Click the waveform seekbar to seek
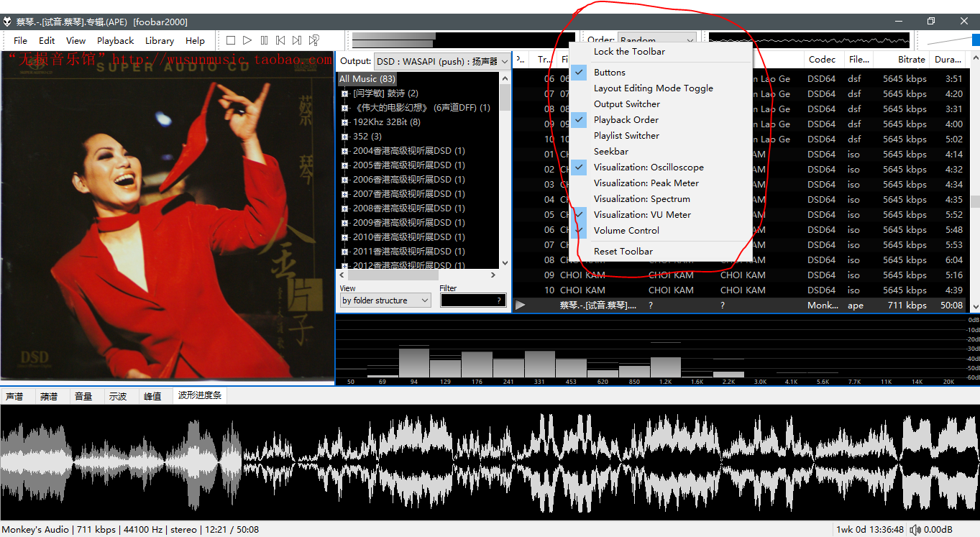 click(489, 462)
